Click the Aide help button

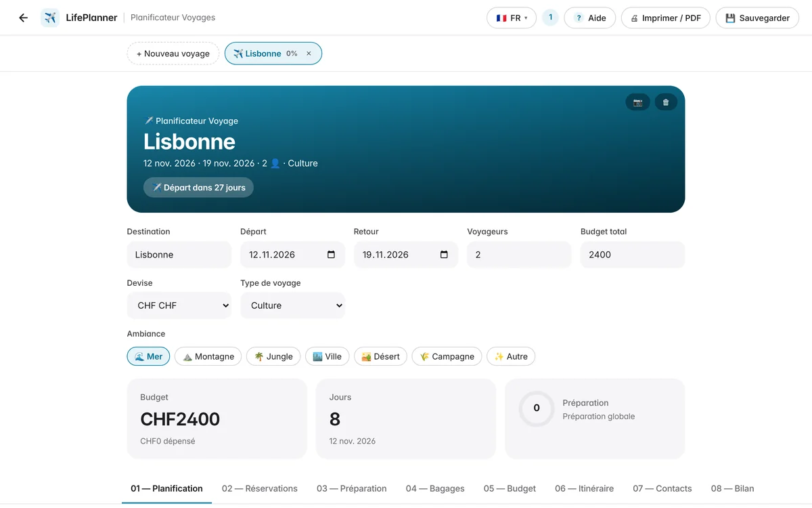[590, 18]
